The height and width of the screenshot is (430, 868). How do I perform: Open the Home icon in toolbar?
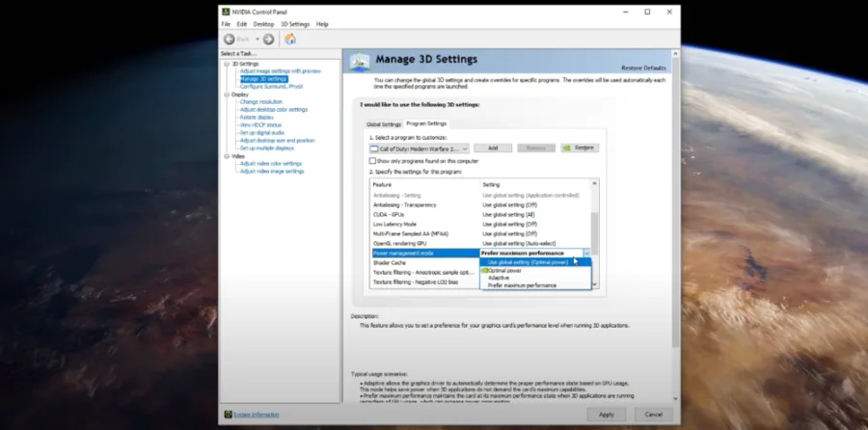290,40
